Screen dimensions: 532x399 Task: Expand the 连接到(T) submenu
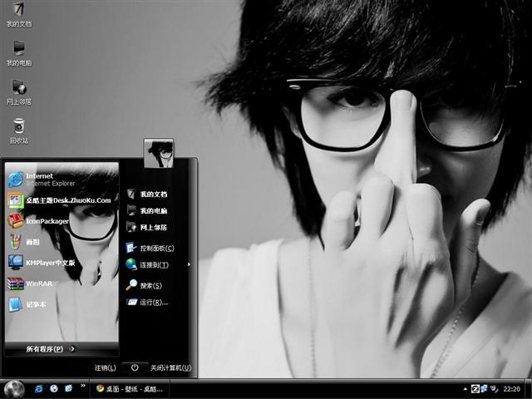click(x=156, y=264)
